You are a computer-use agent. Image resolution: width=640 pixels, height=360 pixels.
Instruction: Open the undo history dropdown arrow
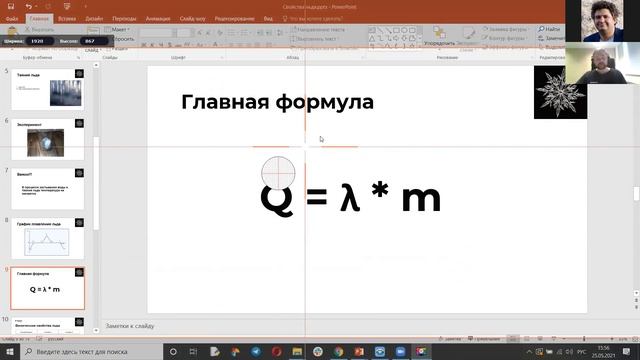pyautogui.click(x=36, y=7)
